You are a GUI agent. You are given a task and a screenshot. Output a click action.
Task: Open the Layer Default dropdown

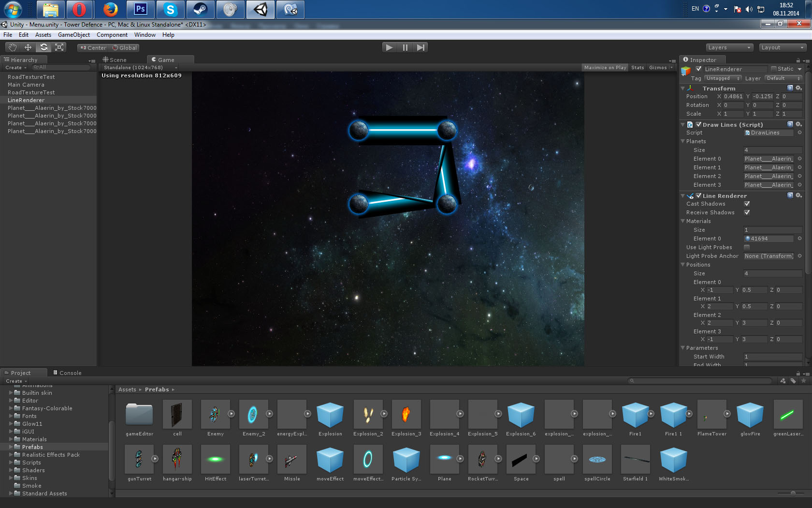[x=783, y=78]
